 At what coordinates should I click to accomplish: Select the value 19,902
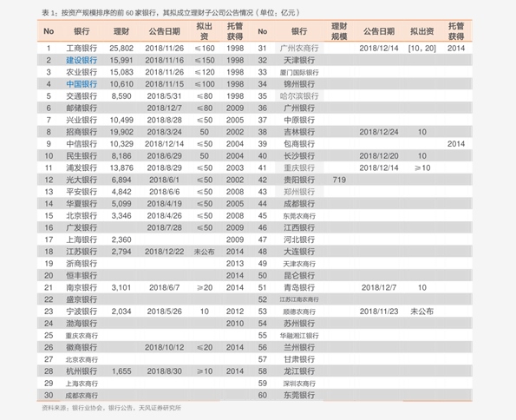click(x=121, y=132)
